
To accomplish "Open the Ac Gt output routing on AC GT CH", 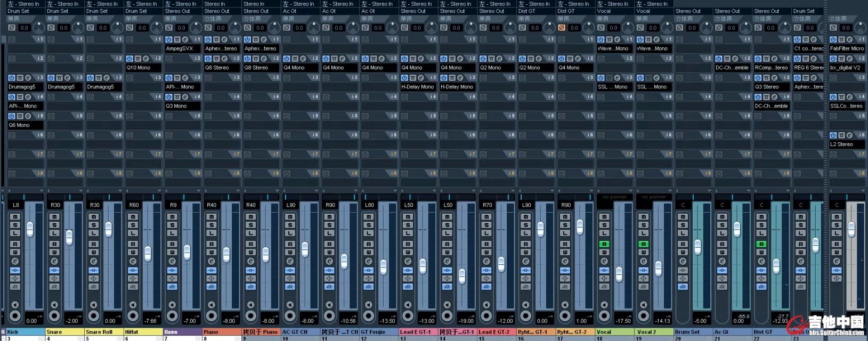I will (301, 11).
